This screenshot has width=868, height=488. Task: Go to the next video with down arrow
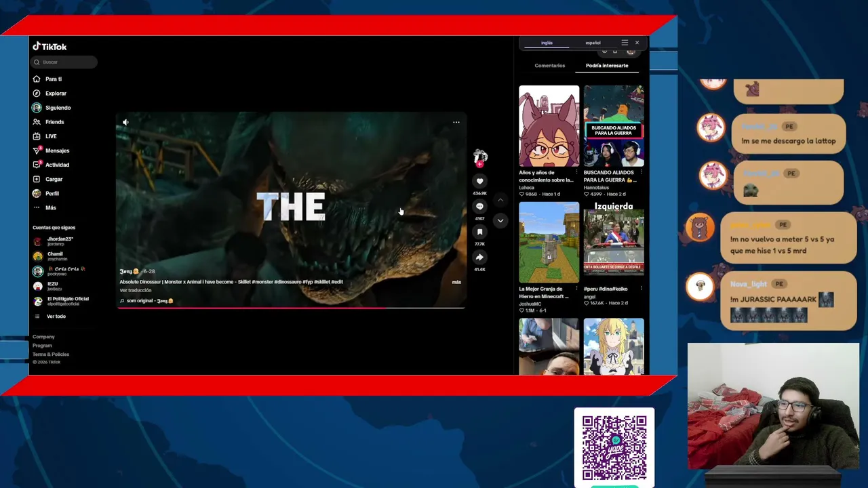pos(500,220)
